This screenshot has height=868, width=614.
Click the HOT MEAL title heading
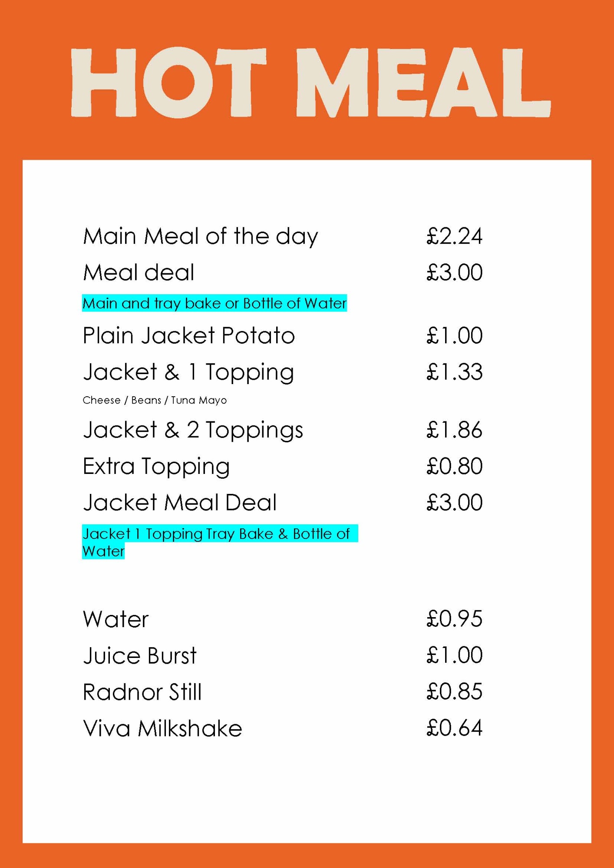(310, 82)
